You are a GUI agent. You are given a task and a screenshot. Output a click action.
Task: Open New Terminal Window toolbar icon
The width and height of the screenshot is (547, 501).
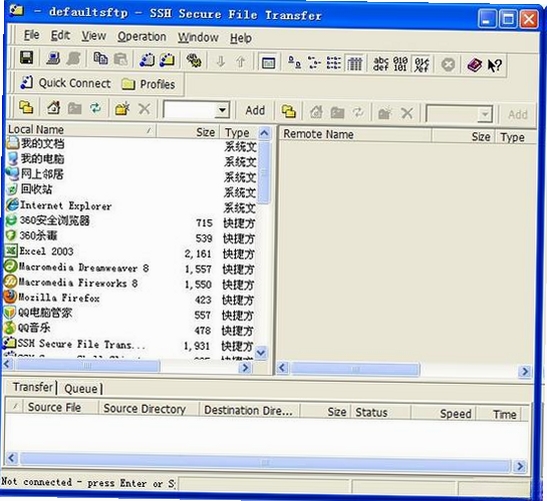[147, 60]
